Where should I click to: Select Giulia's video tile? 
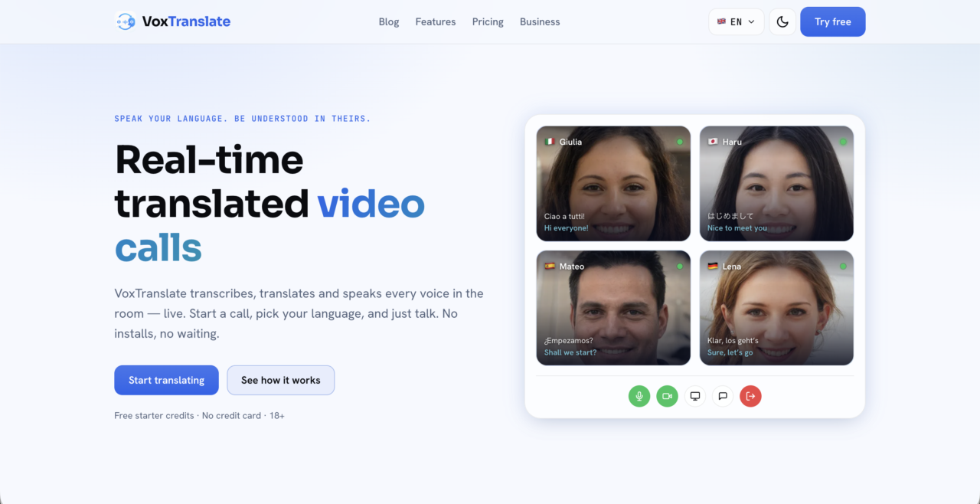(x=613, y=184)
